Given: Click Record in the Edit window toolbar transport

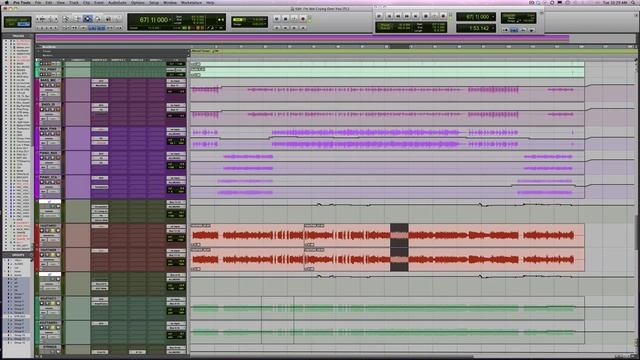Looking at the screenshot, I should tap(303, 19).
